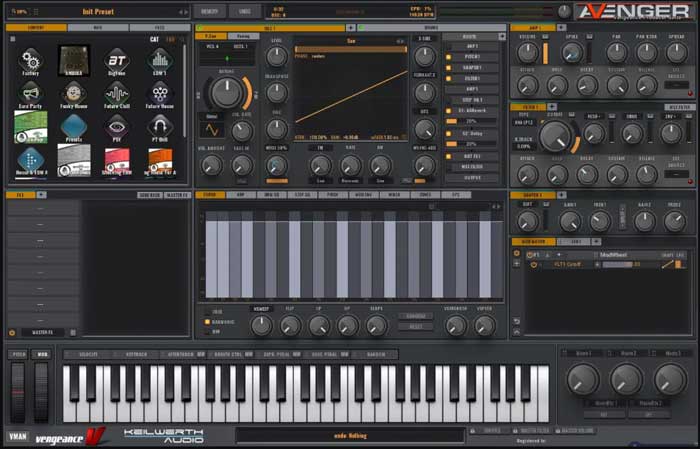The height and width of the screenshot is (449, 700).
Task: Open AMP envelope LFO source dropdown
Action: pyautogui.click(x=676, y=85)
